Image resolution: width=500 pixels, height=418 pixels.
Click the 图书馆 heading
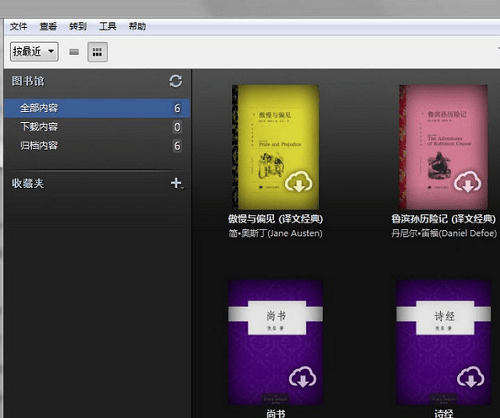[28, 81]
